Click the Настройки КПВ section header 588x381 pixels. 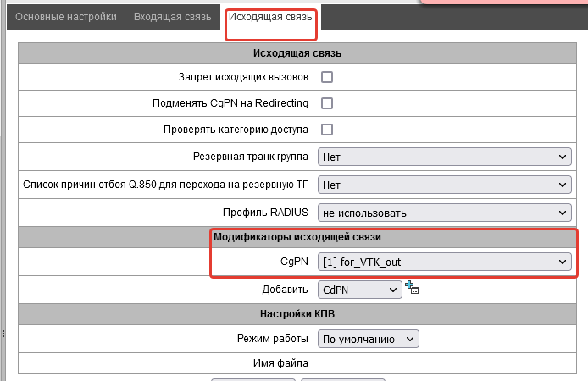(297, 314)
